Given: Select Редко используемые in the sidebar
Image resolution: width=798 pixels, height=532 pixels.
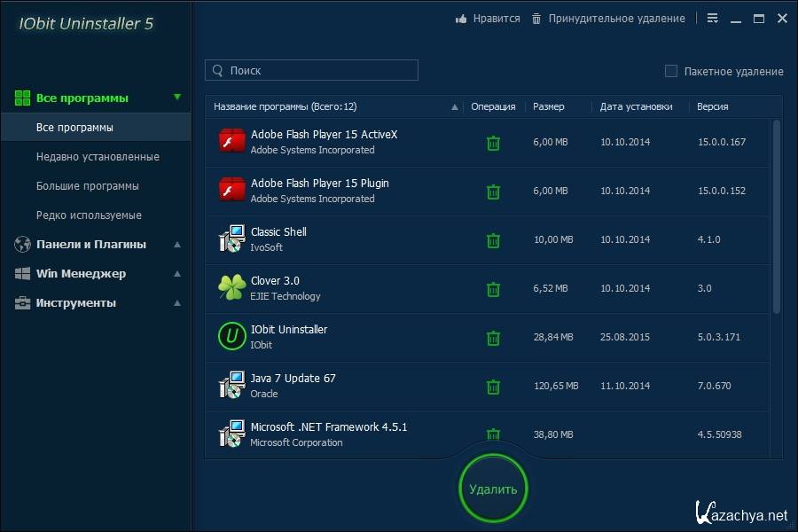Looking at the screenshot, I should 89,215.
